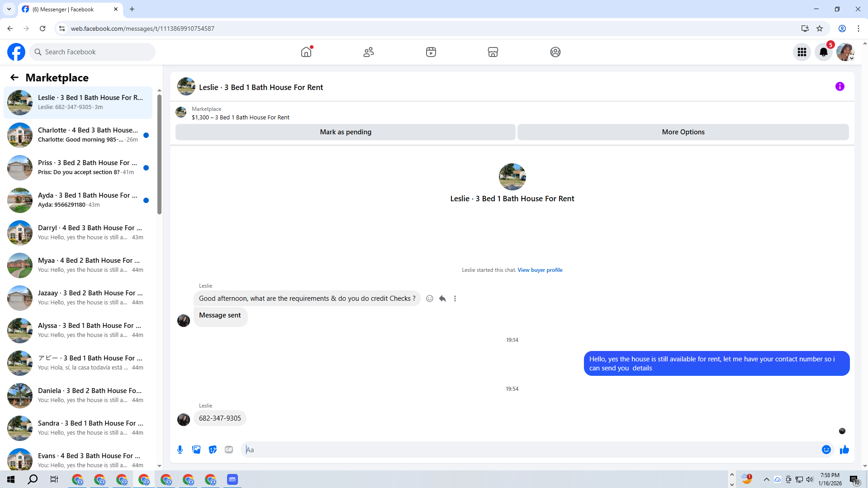Click the attach photo icon in the composer
The image size is (868, 488).
[196, 450]
